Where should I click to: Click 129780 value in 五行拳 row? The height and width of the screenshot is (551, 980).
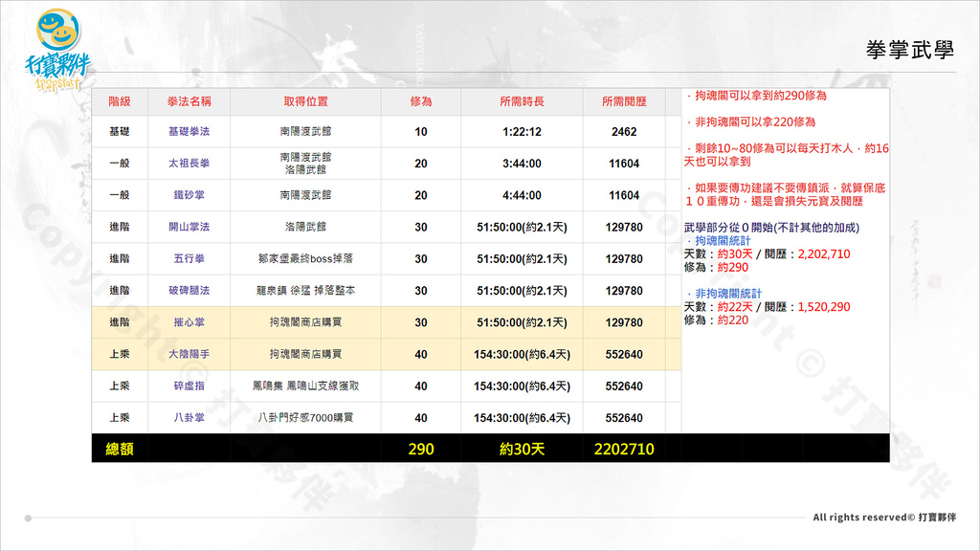pyautogui.click(x=624, y=259)
